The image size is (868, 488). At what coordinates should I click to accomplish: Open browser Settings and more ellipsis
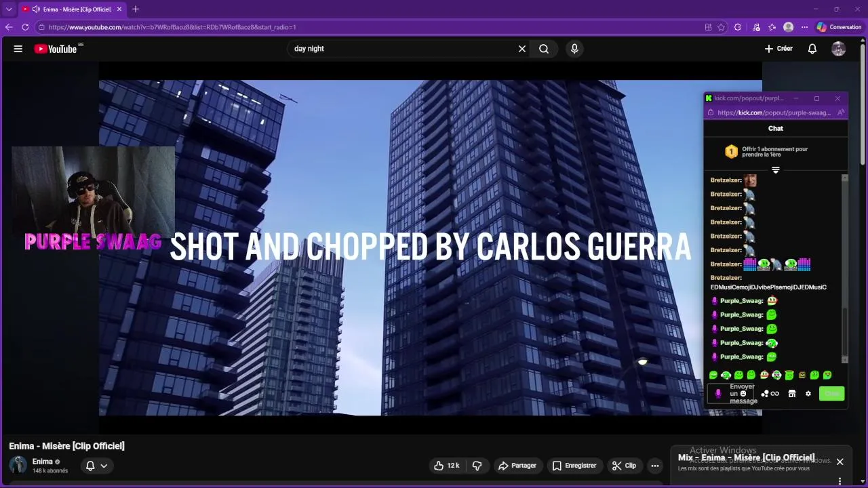pyautogui.click(x=804, y=27)
